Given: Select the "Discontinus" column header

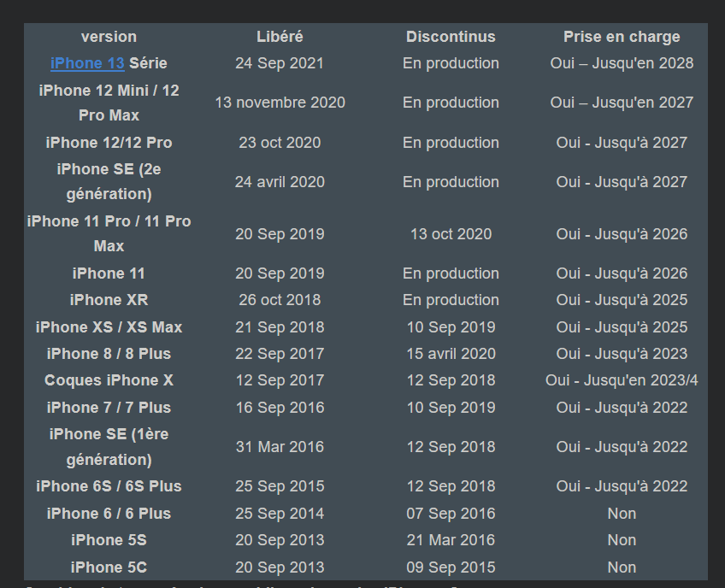Looking at the screenshot, I should pos(451,37).
